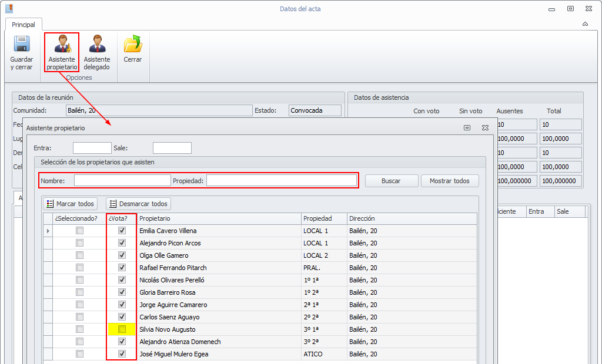This screenshot has height=364, width=602.
Task: Click the 'LOCAL 2' property cell
Action: tap(324, 255)
